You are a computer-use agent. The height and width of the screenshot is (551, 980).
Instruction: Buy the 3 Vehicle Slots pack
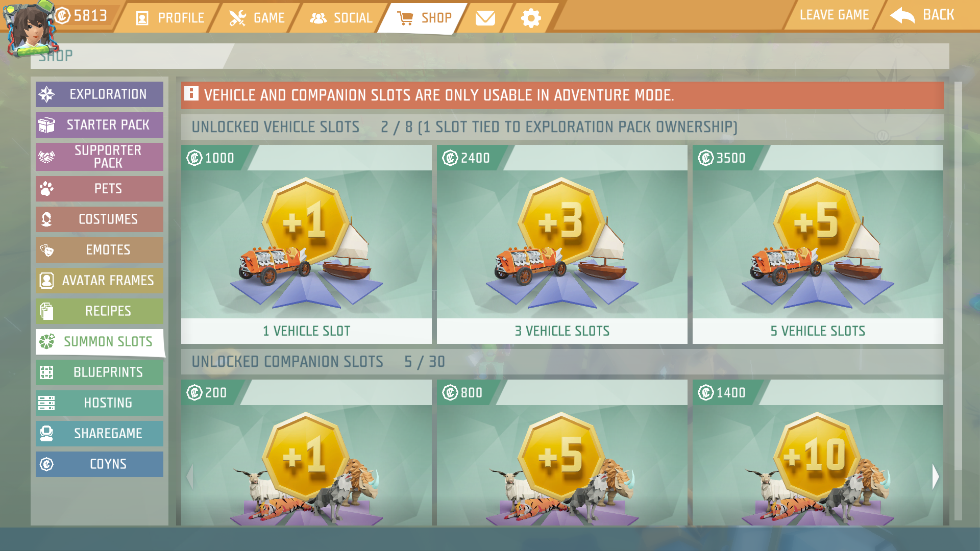click(x=562, y=244)
